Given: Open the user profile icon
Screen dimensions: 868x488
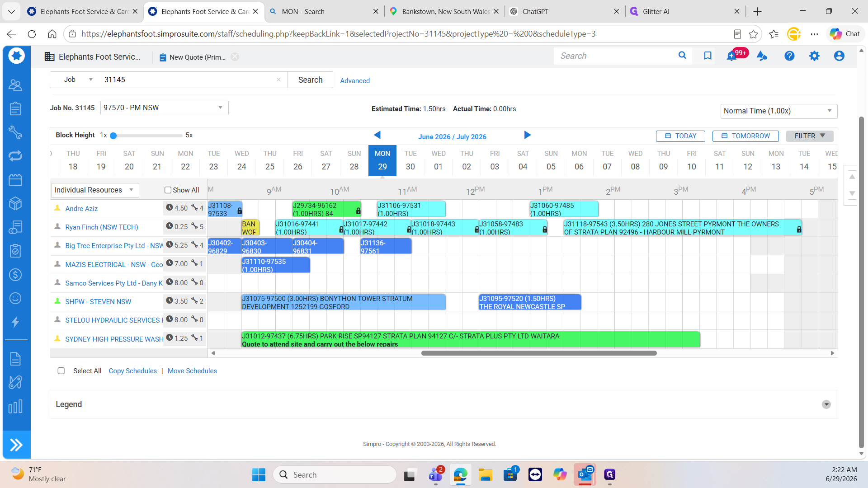Looking at the screenshot, I should [839, 56].
